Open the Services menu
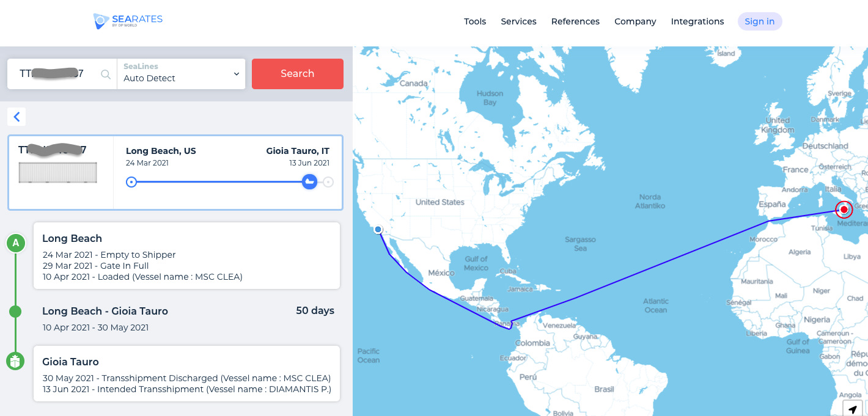The image size is (868, 416). pos(518,21)
